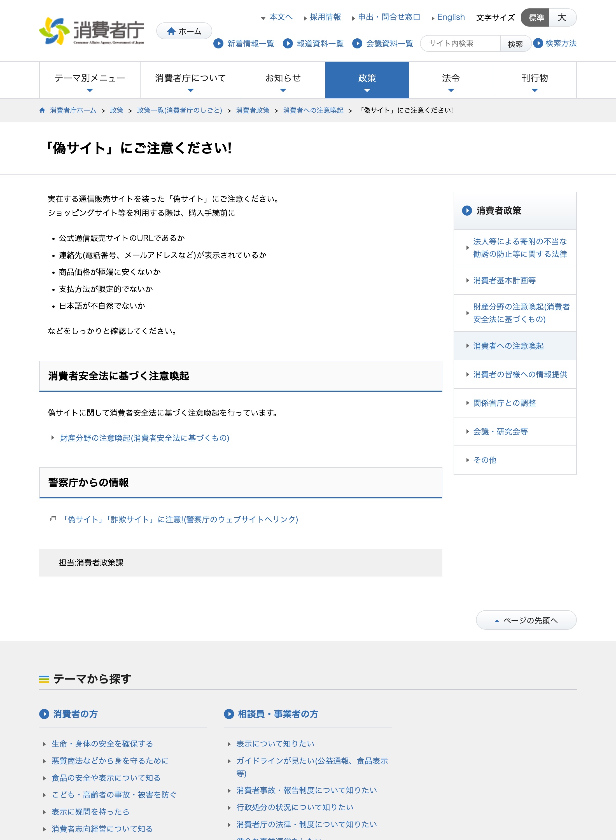
Task: Click the circle arrow icon beside 検索方法
Action: tap(538, 43)
